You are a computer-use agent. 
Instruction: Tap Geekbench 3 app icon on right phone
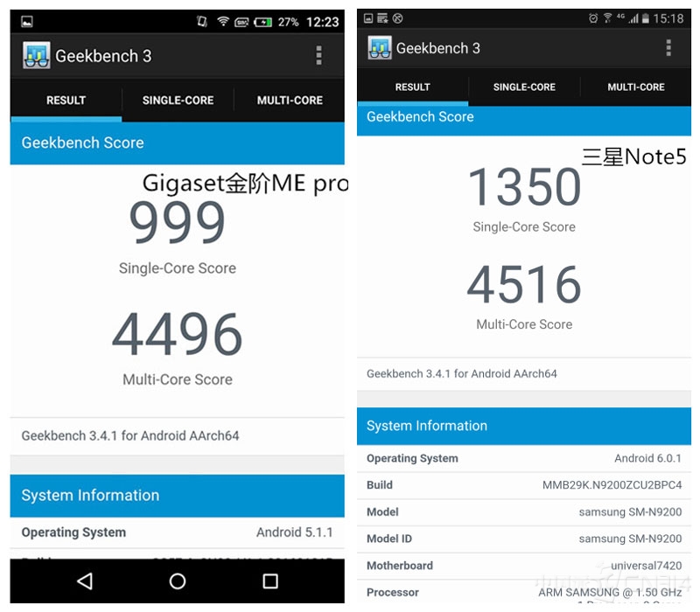(380, 48)
